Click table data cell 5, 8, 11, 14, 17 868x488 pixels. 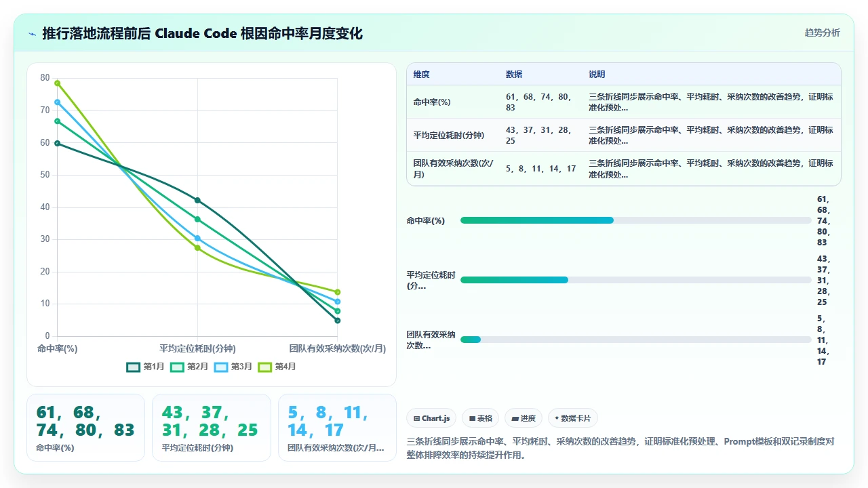click(540, 169)
